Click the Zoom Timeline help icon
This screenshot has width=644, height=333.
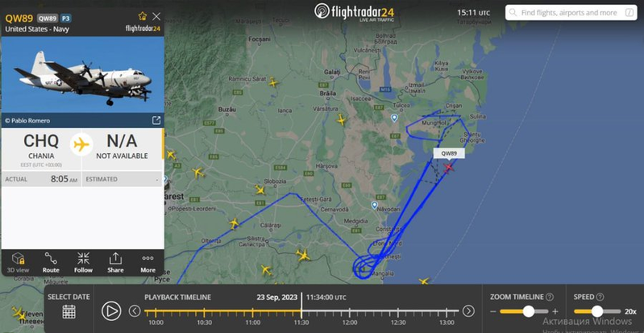pyautogui.click(x=550, y=297)
